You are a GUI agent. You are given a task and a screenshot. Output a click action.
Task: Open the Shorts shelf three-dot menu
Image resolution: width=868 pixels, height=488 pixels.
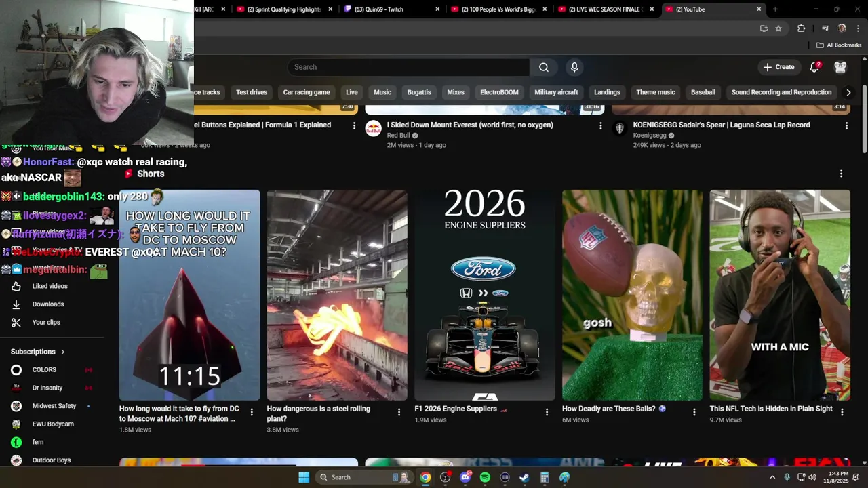tap(841, 174)
